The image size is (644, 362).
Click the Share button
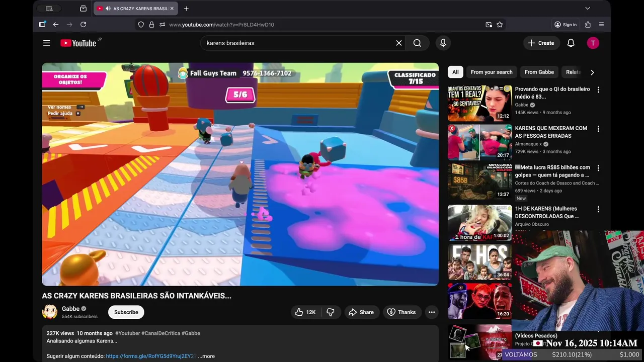pyautogui.click(x=361, y=312)
